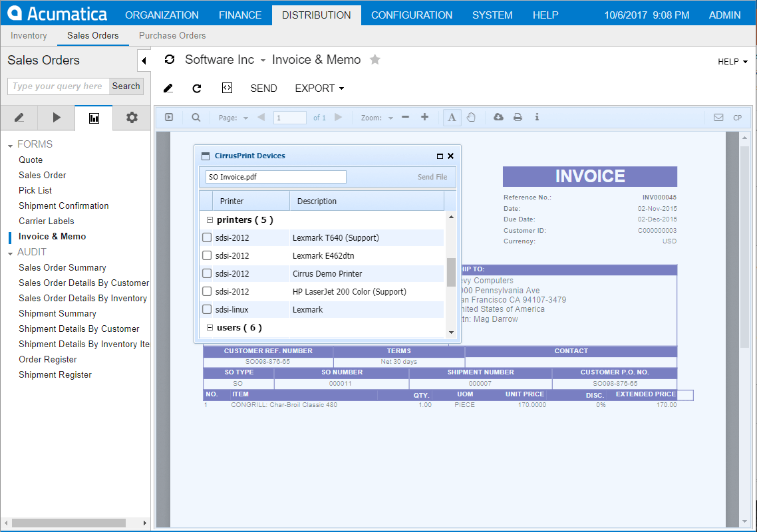Collapse the printers ( 5 ) group
This screenshot has width=757, height=532.
tap(210, 219)
